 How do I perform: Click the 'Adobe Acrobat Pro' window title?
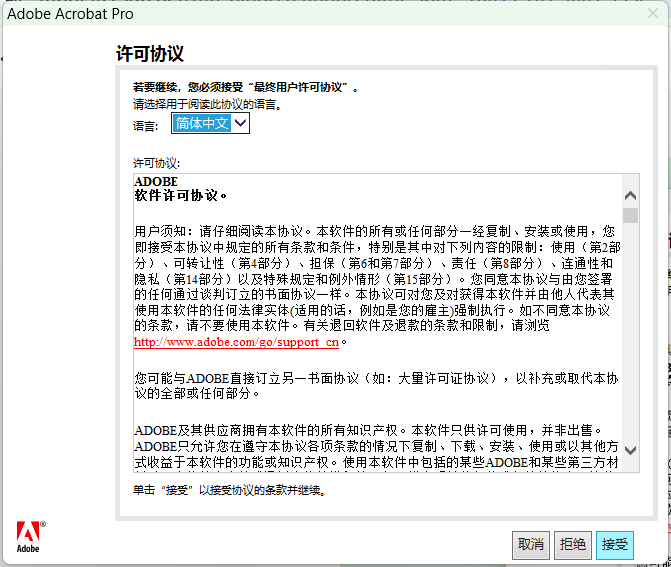click(70, 14)
